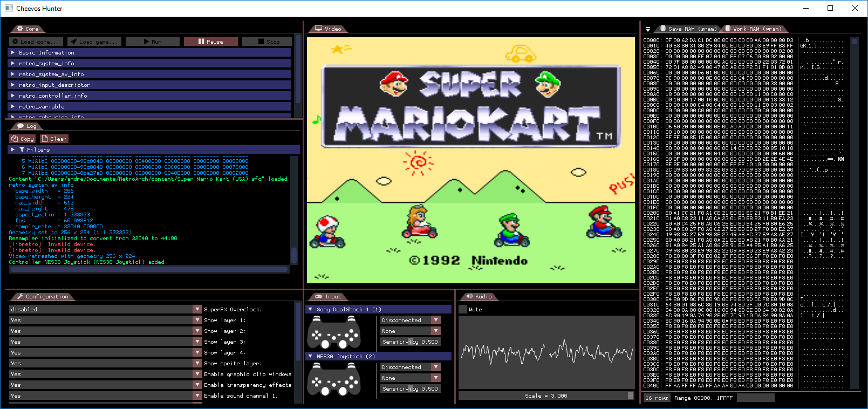Click the Cheevos Hunter title bar icon

click(9, 8)
